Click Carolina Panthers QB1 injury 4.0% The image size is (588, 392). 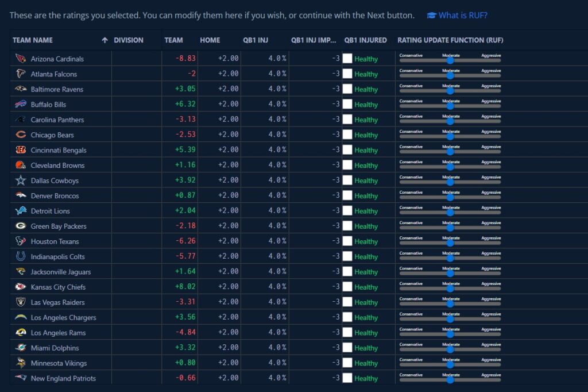pyautogui.click(x=277, y=120)
